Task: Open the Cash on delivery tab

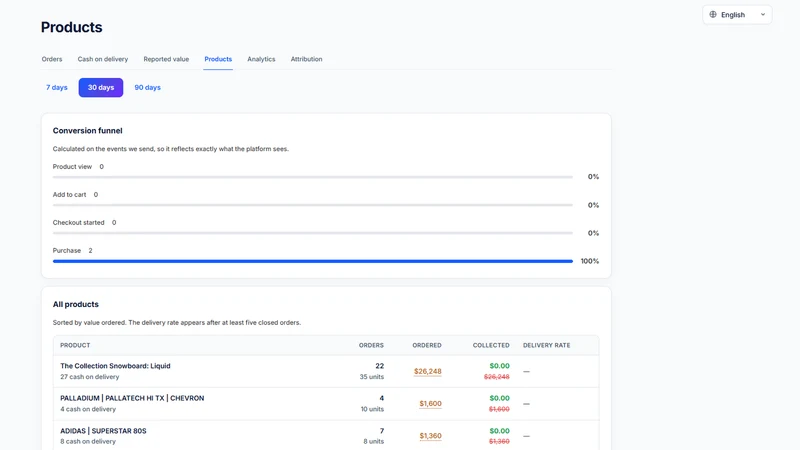Action: click(103, 59)
